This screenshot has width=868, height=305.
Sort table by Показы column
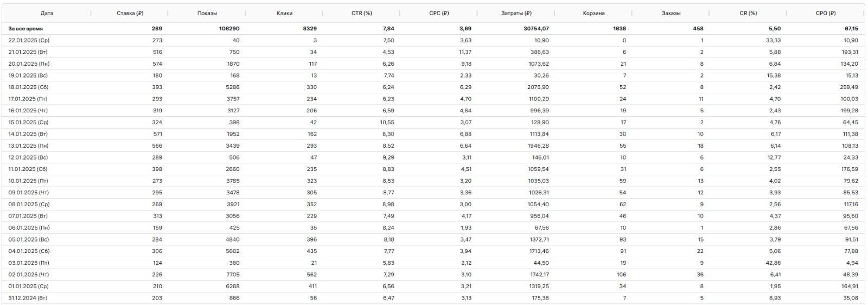[x=207, y=13]
